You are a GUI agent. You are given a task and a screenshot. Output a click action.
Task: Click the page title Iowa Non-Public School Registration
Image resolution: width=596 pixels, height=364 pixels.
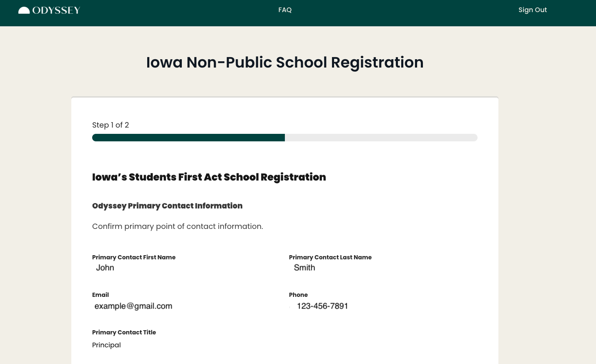click(x=285, y=62)
